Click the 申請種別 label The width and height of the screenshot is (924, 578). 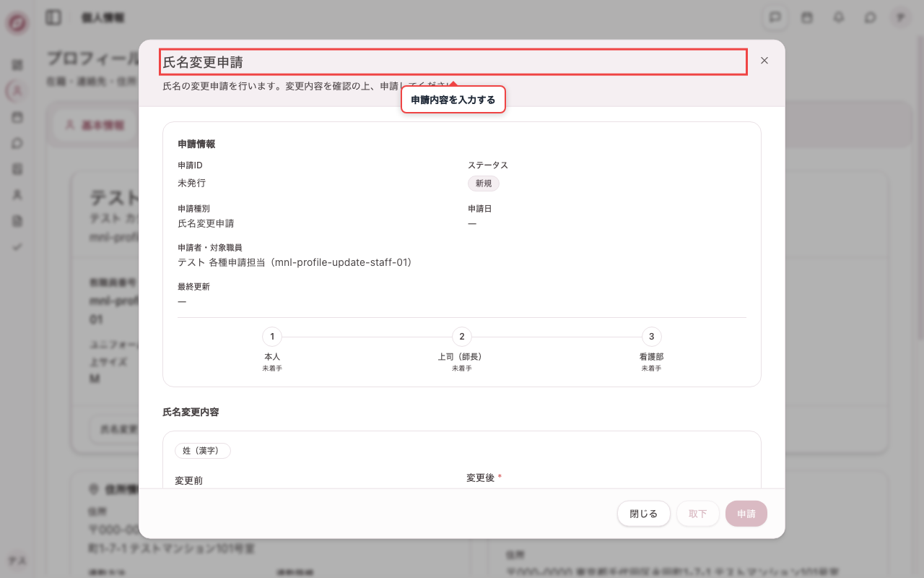193,209
